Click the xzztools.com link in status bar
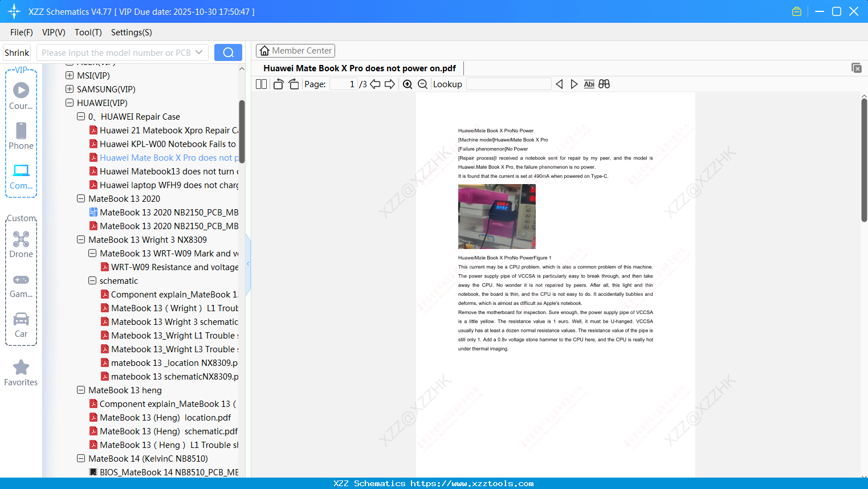868x489 pixels. (472, 483)
